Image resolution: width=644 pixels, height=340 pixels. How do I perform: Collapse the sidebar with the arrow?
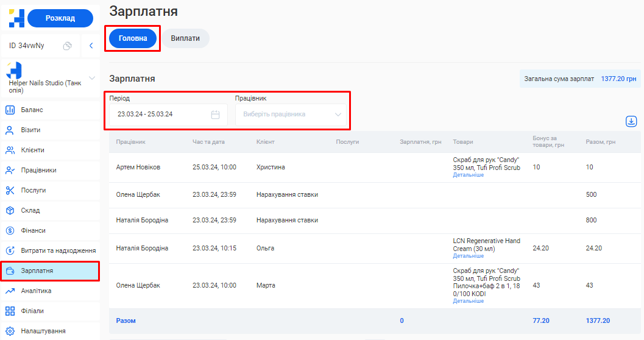pyautogui.click(x=91, y=46)
